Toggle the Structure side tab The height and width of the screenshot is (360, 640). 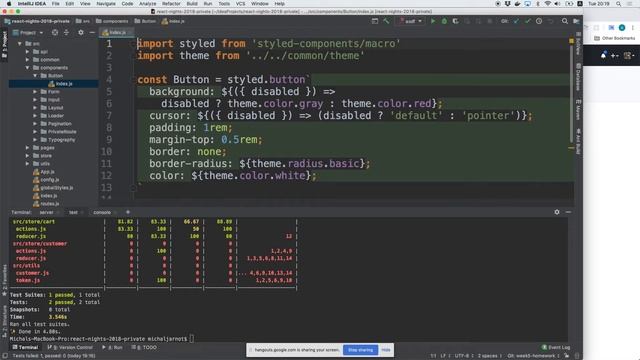(x=4, y=322)
